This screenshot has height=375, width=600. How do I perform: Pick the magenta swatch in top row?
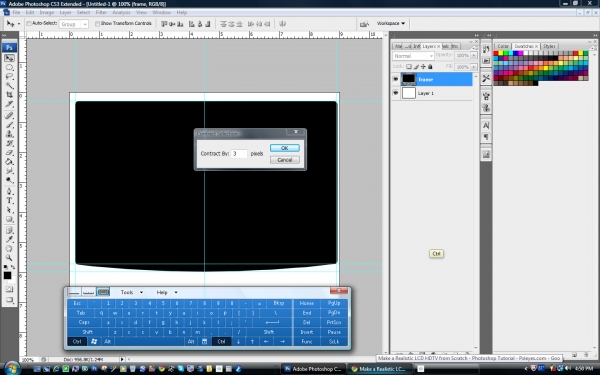click(x=520, y=53)
